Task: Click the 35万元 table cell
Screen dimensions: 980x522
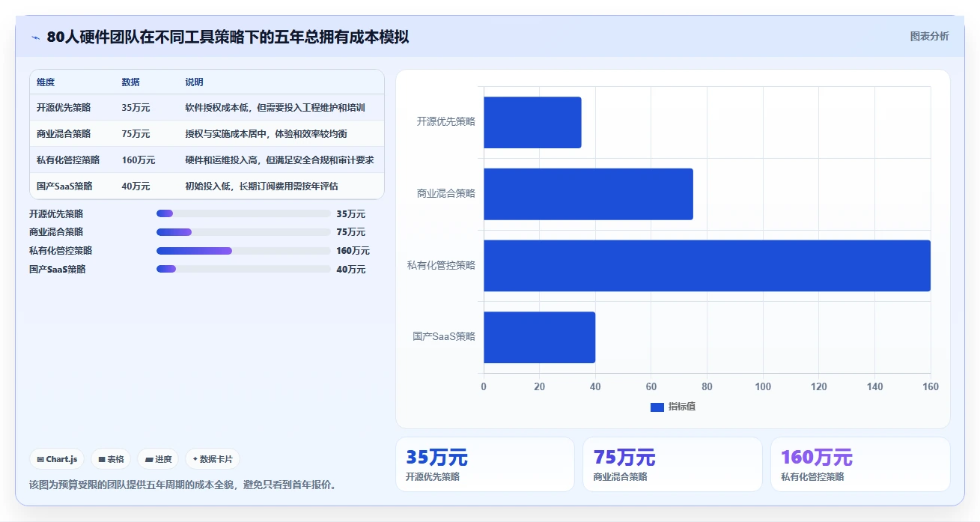Action: 136,108
